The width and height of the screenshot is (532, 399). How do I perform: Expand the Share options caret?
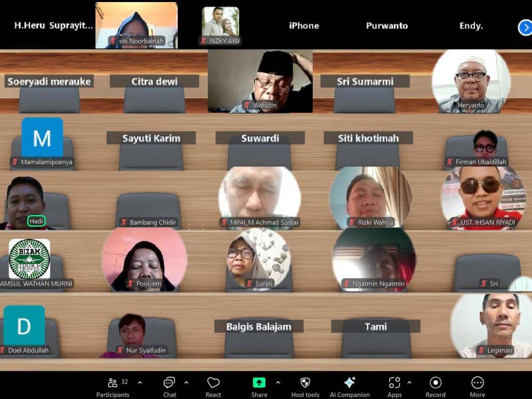(x=278, y=383)
